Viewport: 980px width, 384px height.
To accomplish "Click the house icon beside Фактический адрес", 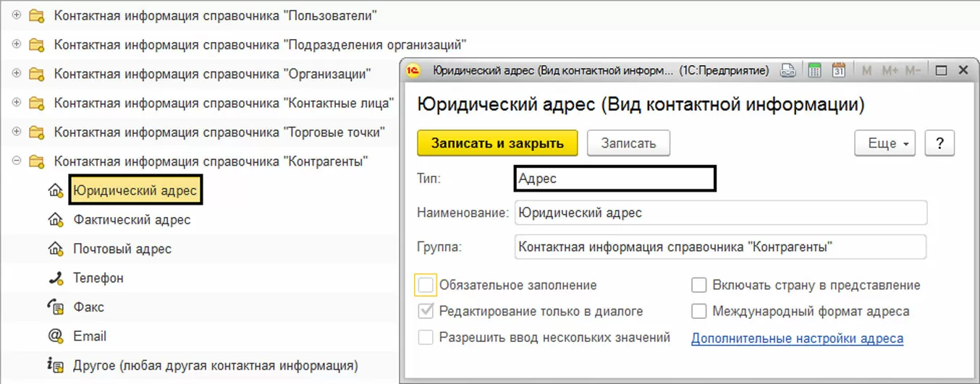I will pyautogui.click(x=55, y=220).
